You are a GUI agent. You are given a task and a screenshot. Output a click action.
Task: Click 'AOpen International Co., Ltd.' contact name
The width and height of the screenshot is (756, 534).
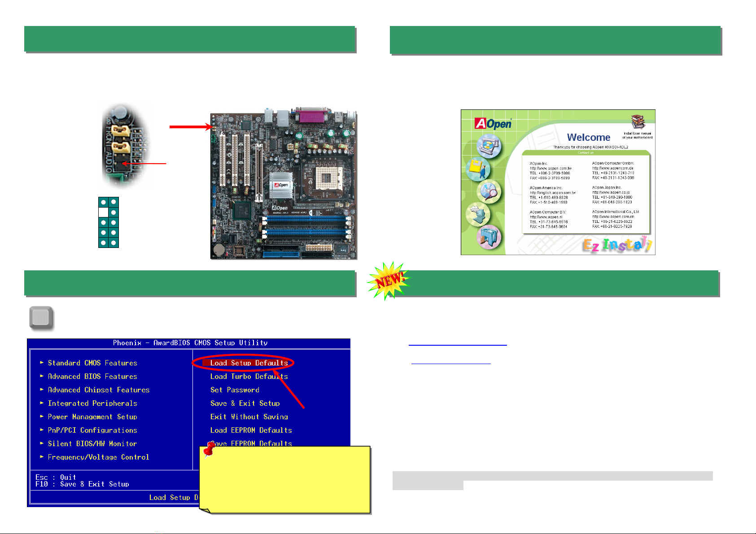(616, 212)
